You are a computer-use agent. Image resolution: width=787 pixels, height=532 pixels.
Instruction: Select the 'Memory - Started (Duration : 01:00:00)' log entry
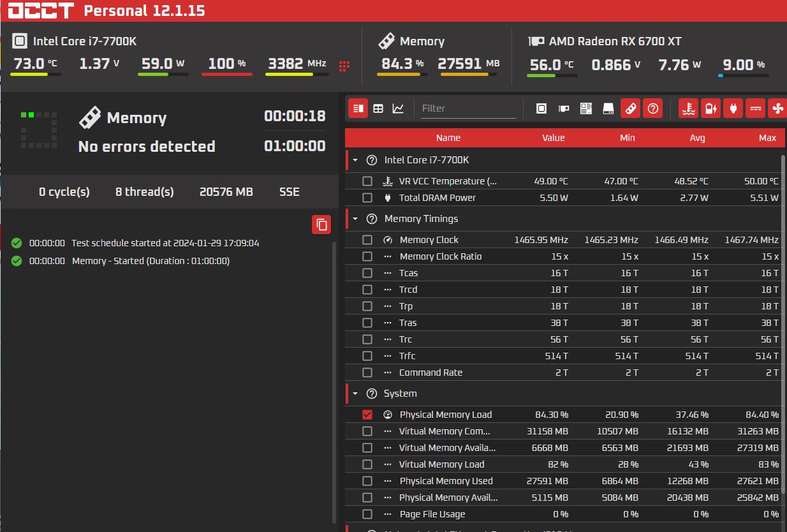(x=151, y=261)
